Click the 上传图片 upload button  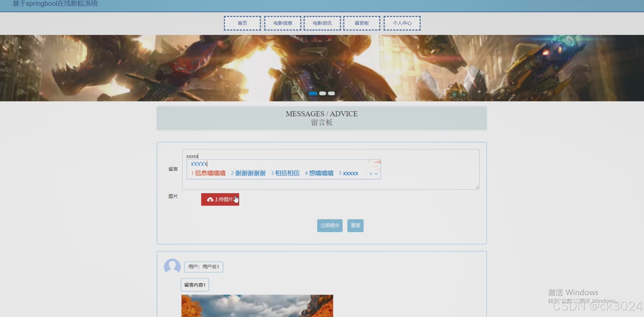click(220, 199)
